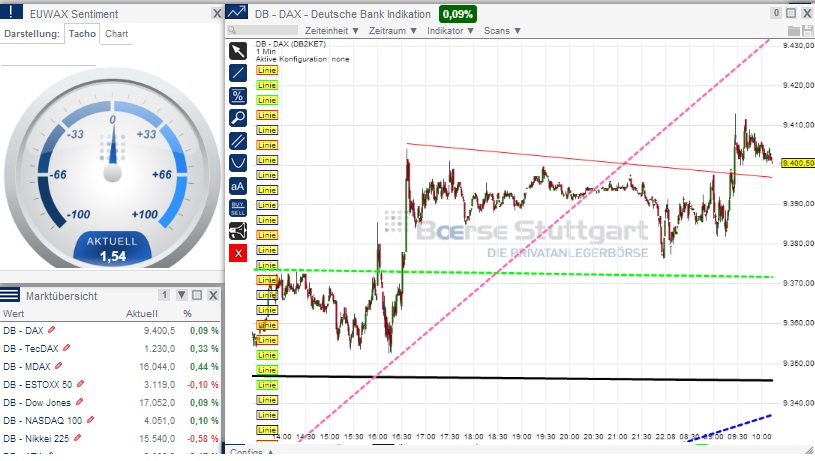Click the pencil icon next to DB - Nikkei 225
Image resolution: width=815 pixels, height=461 pixels.
77,438
